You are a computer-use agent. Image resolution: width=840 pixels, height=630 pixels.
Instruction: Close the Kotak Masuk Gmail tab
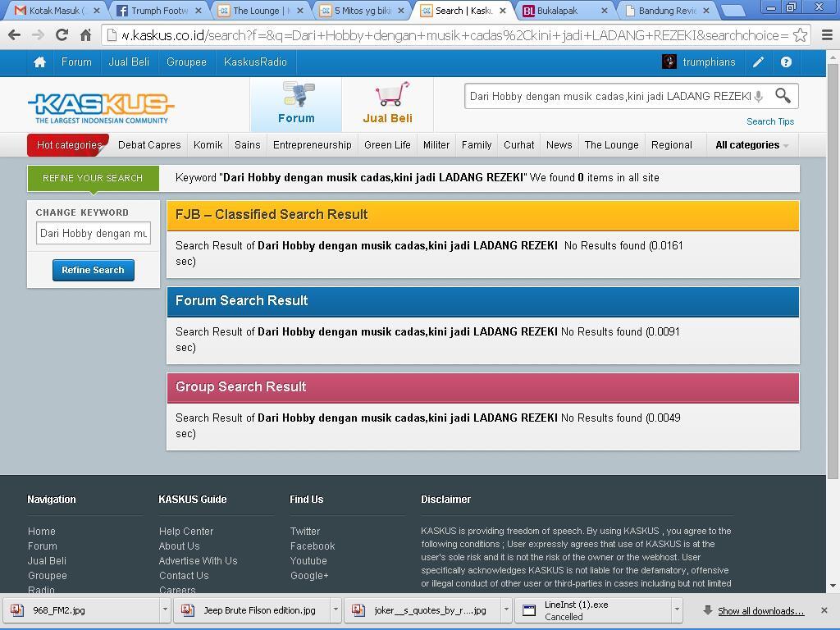point(97,11)
